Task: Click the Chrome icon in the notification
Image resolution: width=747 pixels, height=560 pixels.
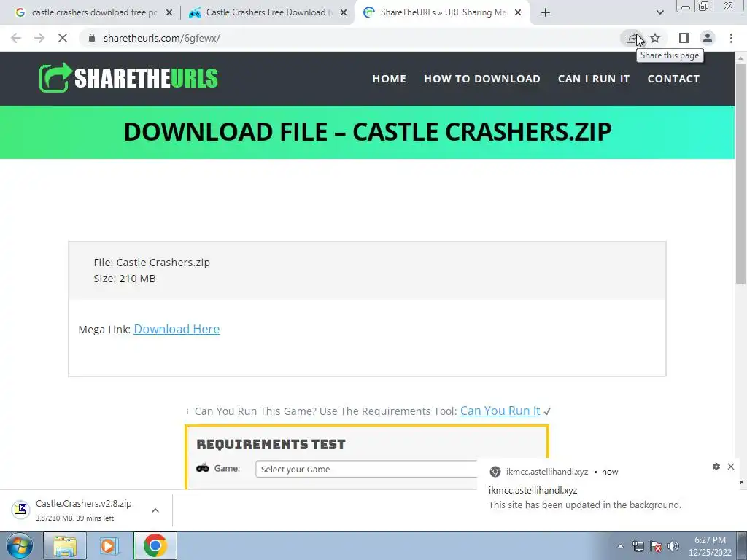Action: [495, 472]
